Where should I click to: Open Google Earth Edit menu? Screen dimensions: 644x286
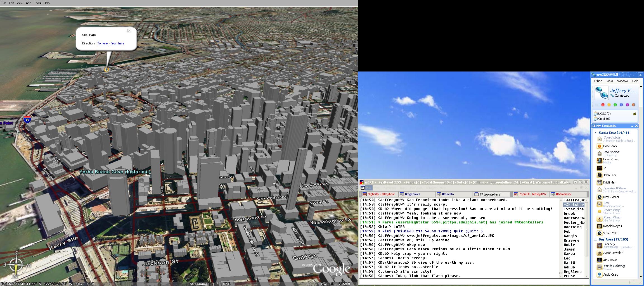pos(11,3)
